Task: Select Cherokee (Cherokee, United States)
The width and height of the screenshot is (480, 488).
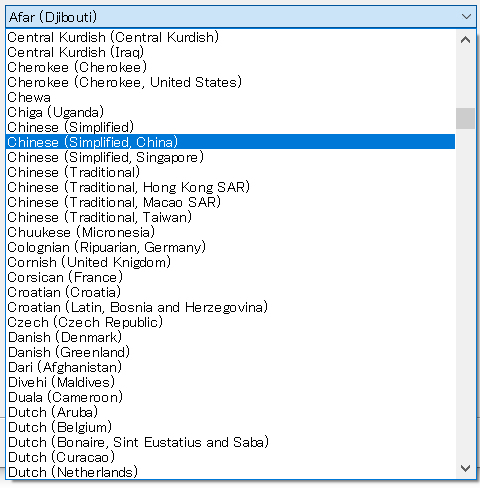Action: (x=230, y=82)
